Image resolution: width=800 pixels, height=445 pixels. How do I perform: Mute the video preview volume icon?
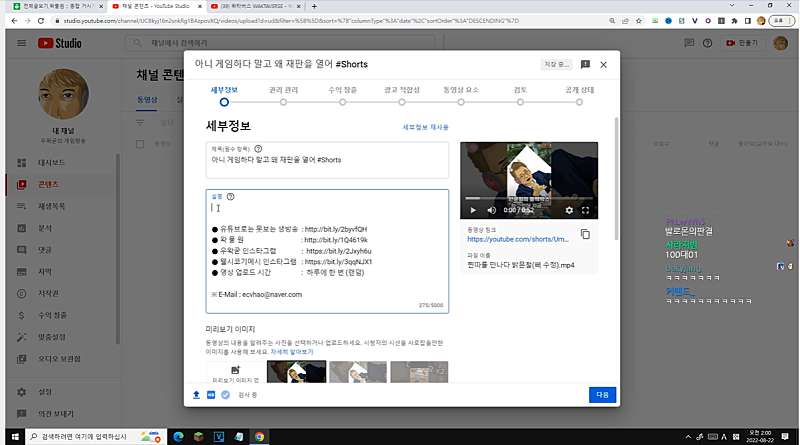click(491, 210)
